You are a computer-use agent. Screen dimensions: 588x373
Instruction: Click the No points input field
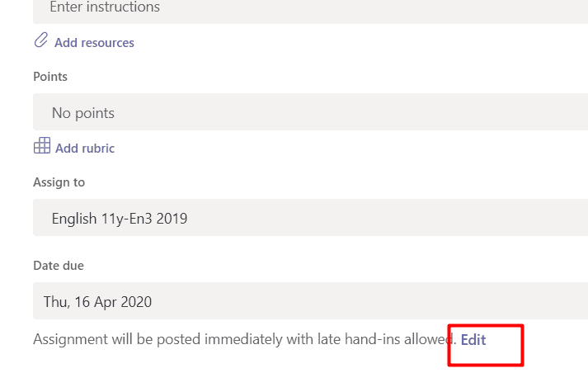[311, 112]
